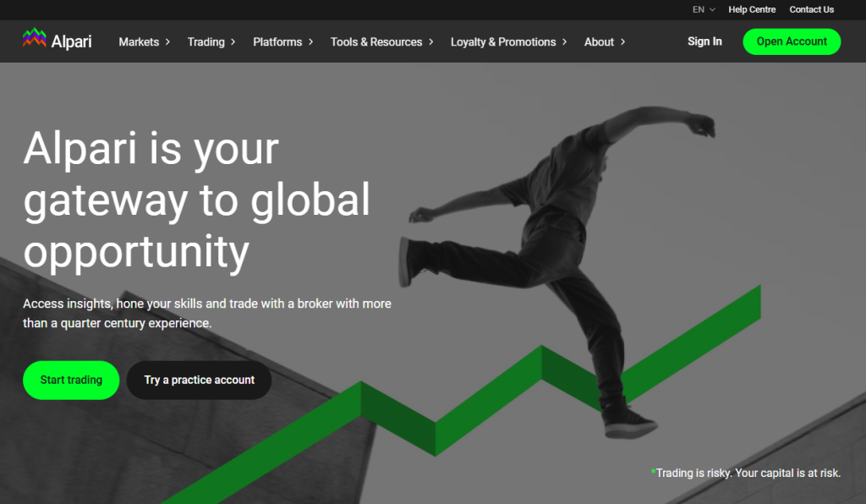Expand the chevron next to Markets

(167, 41)
